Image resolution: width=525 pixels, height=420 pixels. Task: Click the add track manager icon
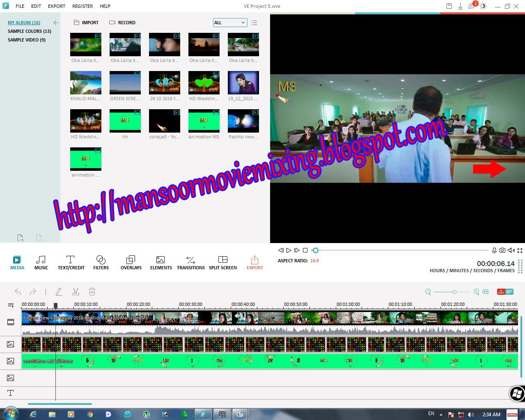pyautogui.click(x=11, y=305)
